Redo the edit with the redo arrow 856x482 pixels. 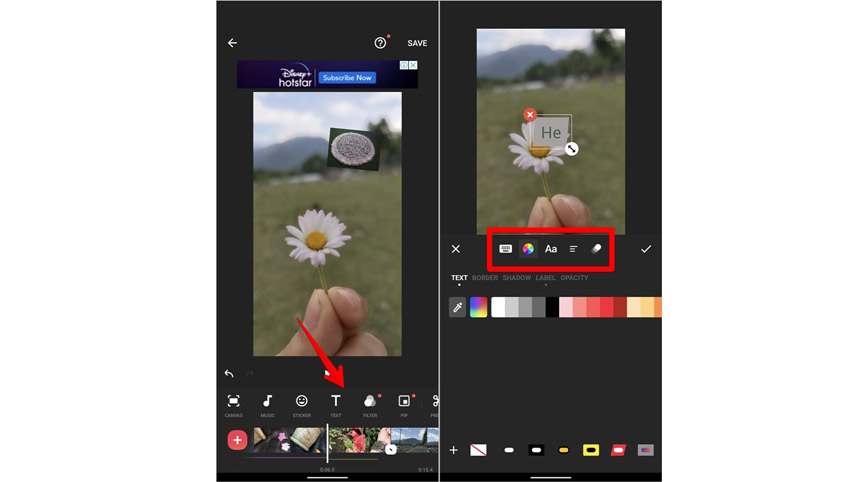249,373
